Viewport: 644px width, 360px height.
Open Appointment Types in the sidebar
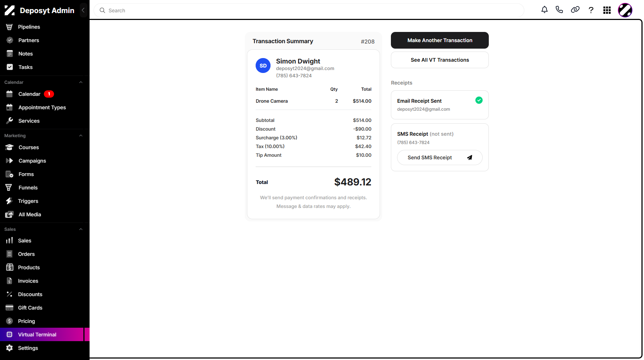(42, 107)
